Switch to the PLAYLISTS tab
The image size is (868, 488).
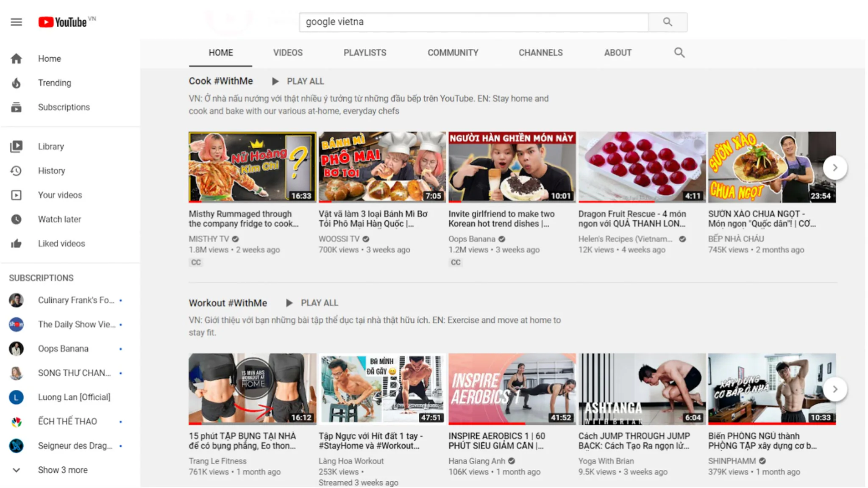[x=365, y=53]
